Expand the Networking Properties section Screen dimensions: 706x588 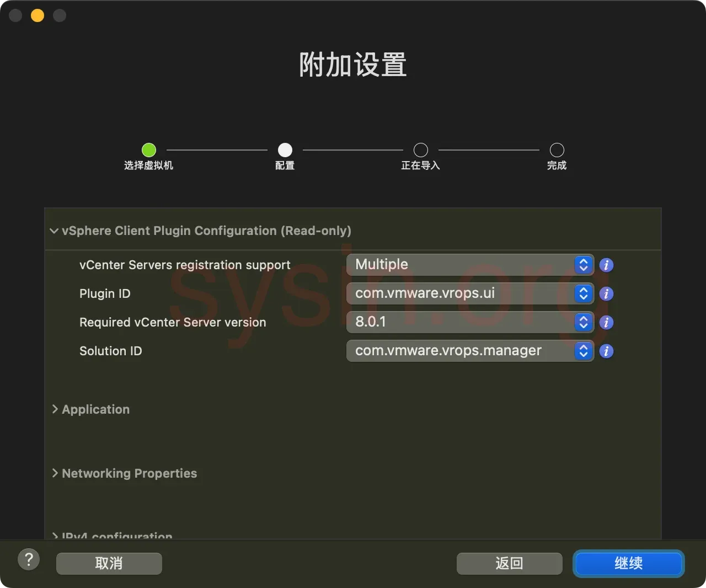click(55, 473)
